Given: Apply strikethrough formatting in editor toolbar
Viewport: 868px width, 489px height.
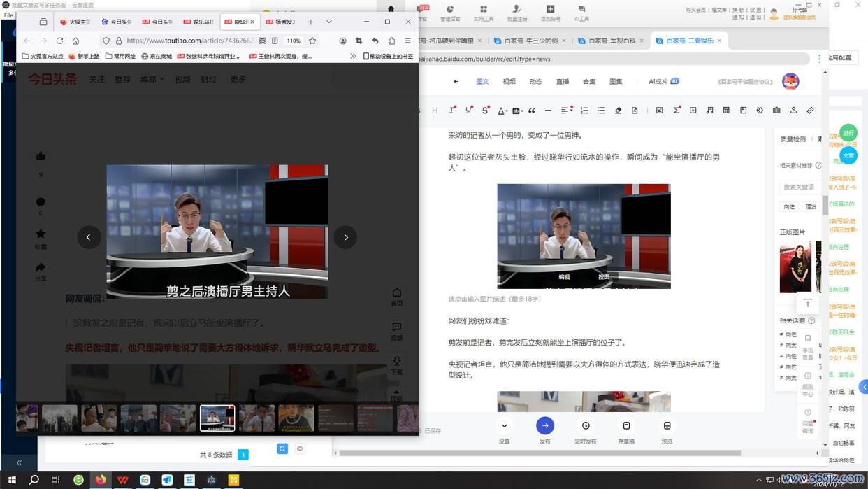Looking at the screenshot, I should click(x=485, y=111).
